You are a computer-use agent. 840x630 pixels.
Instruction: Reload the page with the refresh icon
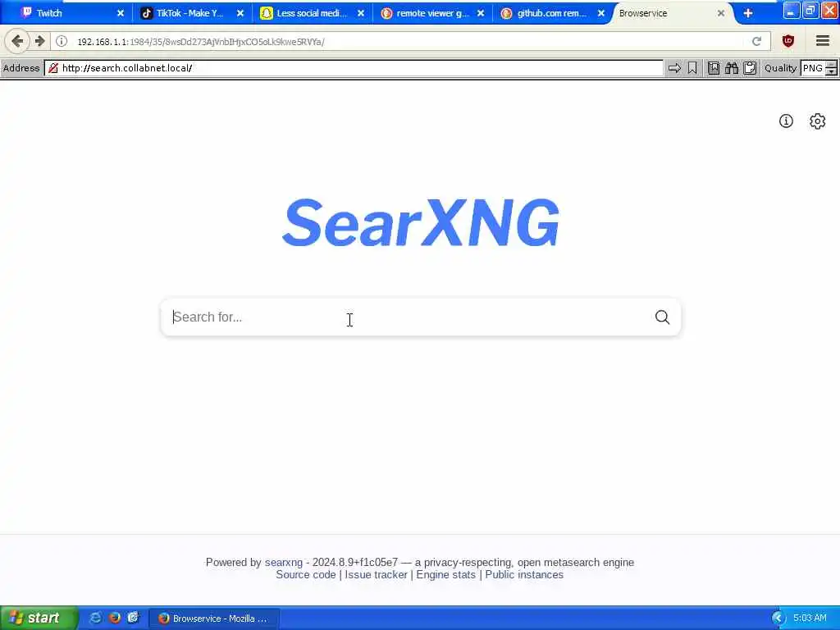pos(756,41)
